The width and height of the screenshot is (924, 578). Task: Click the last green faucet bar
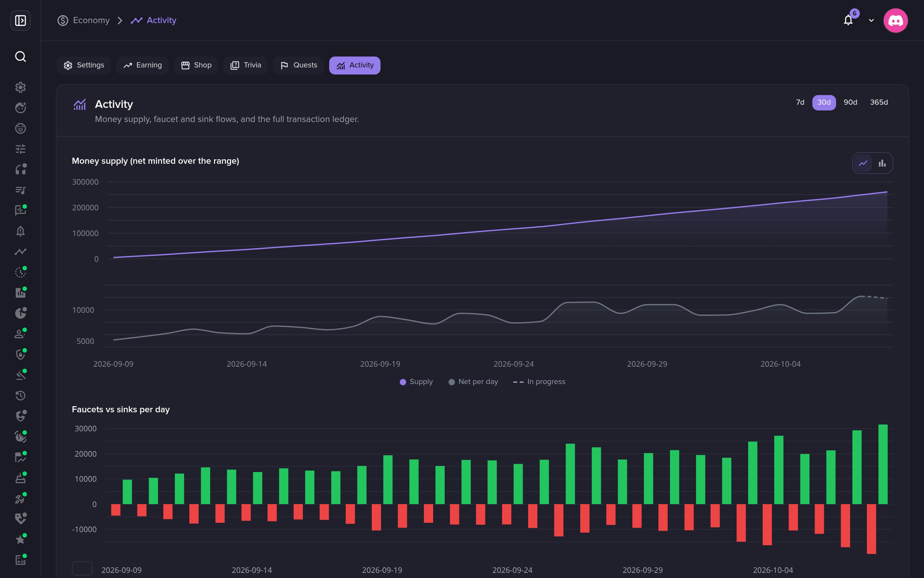pos(883,464)
